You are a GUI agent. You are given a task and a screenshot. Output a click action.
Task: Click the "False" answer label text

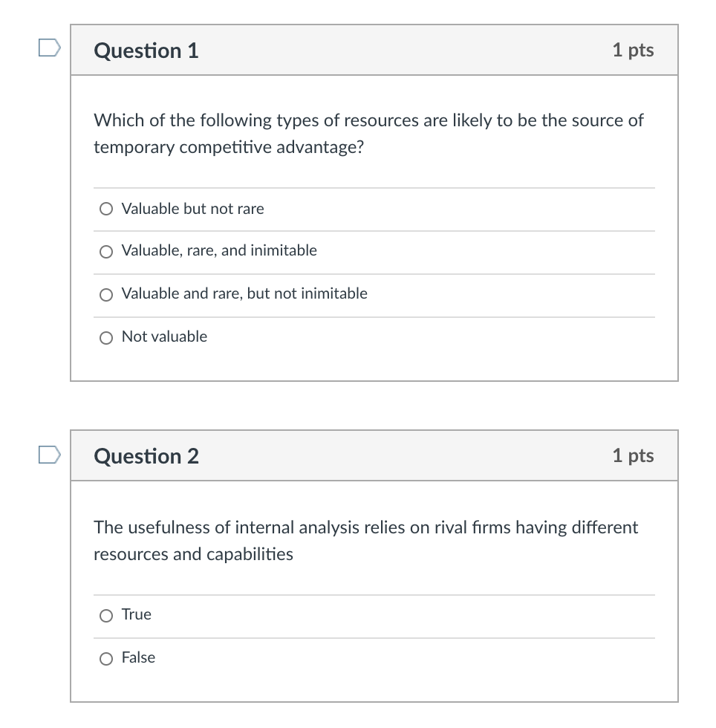(x=139, y=657)
